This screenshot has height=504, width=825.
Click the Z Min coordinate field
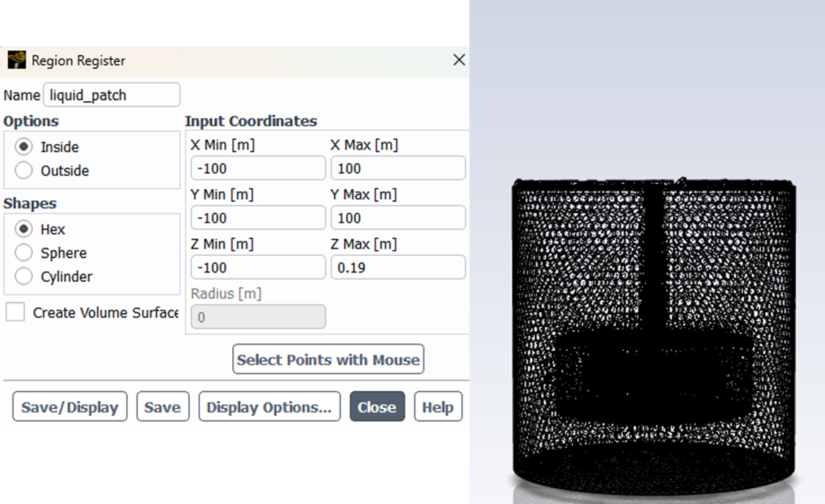click(x=257, y=267)
